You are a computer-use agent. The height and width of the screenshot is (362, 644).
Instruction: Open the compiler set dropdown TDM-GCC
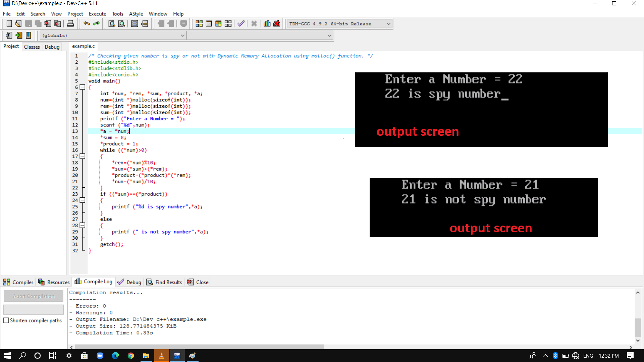pos(388,24)
